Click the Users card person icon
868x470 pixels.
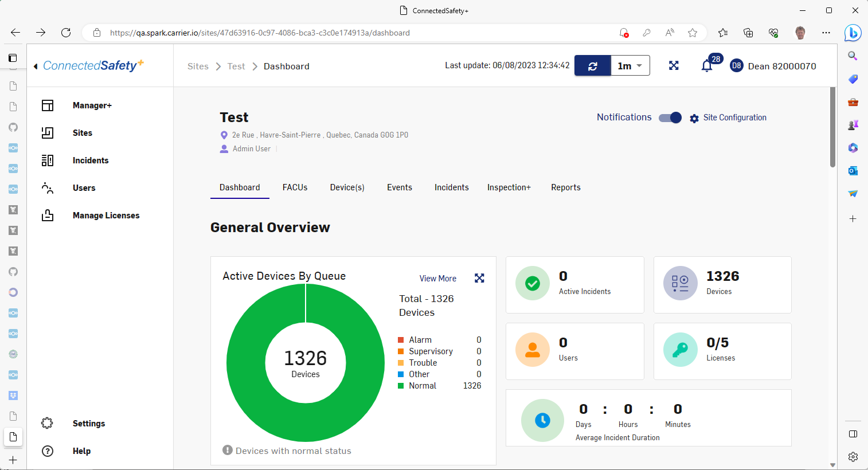pos(533,350)
